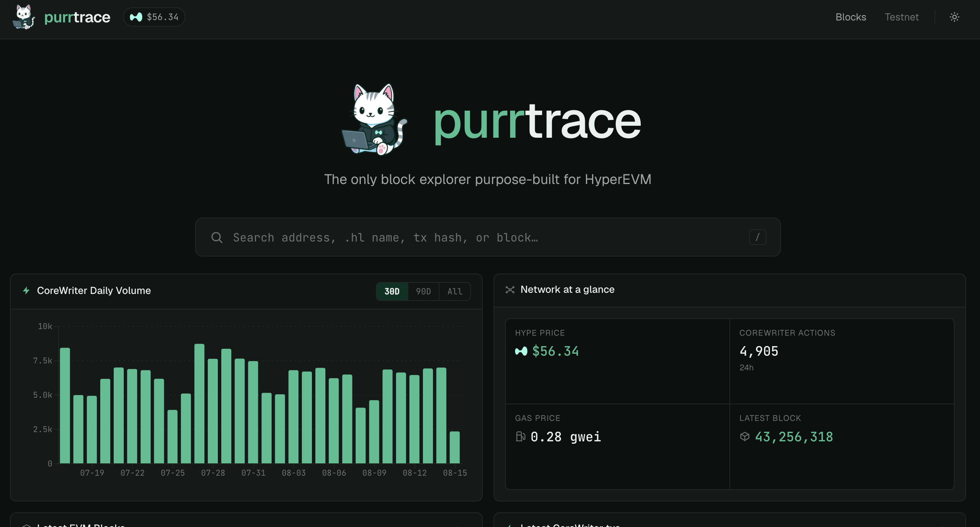
Task: Click the 0.28 gwei gas price
Action: (x=566, y=437)
